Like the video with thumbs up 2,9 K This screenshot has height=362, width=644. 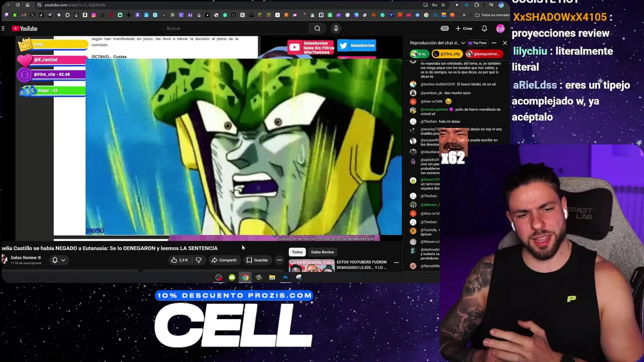[x=179, y=260]
